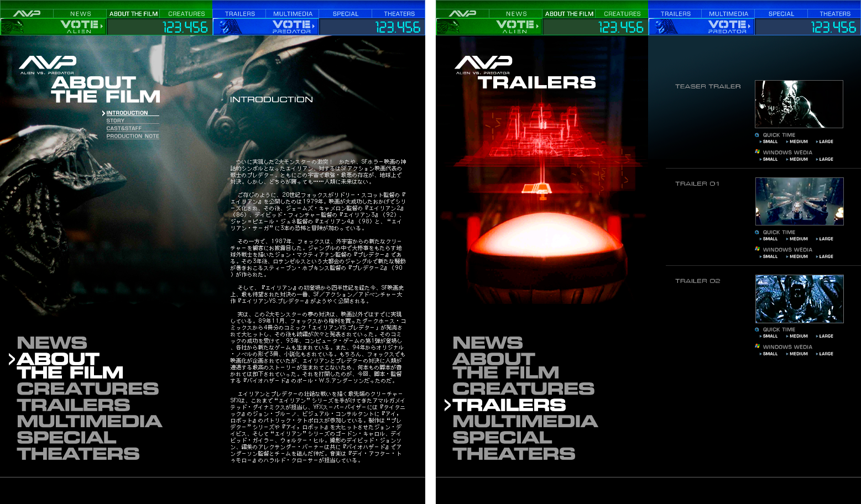Choose Windows Media SMALL for Teaser Trailer
This screenshot has height=504, width=861.
click(x=769, y=159)
